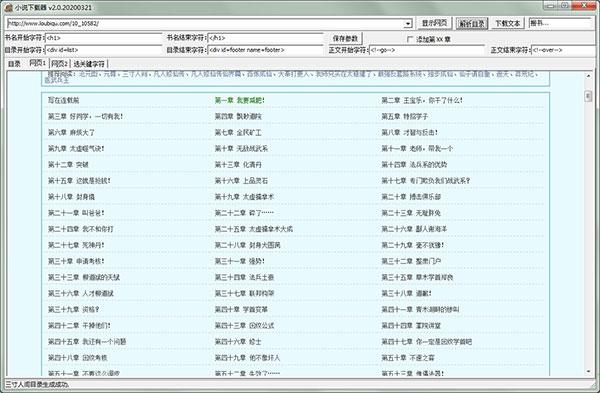Open the 第四十章 chapter link
This screenshot has height=393, width=600.
click(241, 309)
